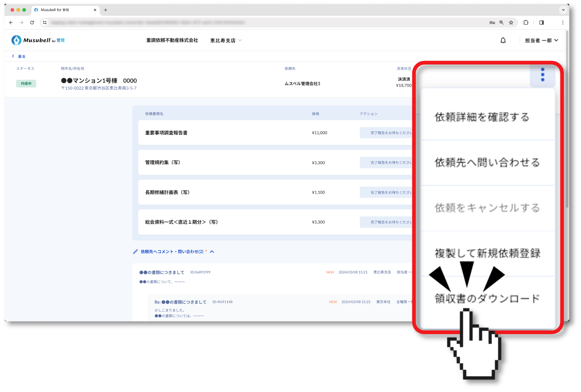Image resolution: width=581 pixels, height=392 pixels.
Task: Click the zoom magnifier icon in address bar
Action: pyautogui.click(x=502, y=22)
